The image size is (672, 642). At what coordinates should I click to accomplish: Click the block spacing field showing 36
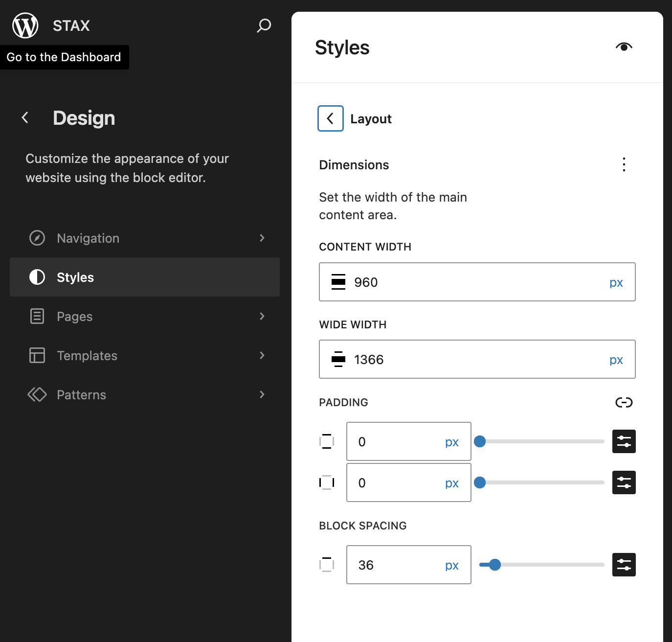click(x=409, y=565)
